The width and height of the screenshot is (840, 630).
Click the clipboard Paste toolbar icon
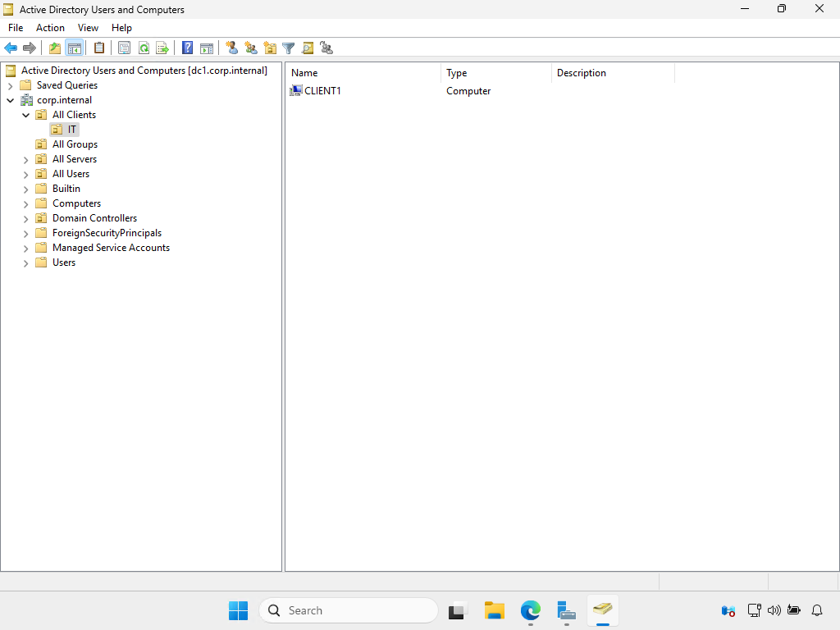click(99, 48)
